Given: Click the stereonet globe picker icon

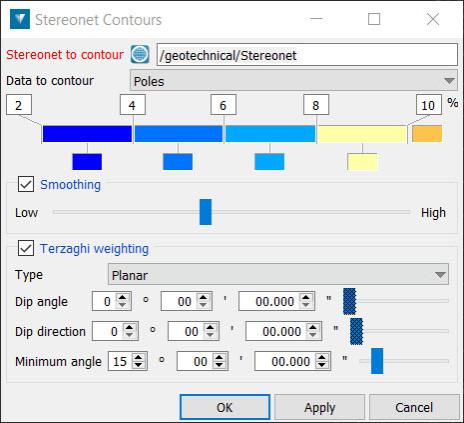Looking at the screenshot, I should pos(140,54).
